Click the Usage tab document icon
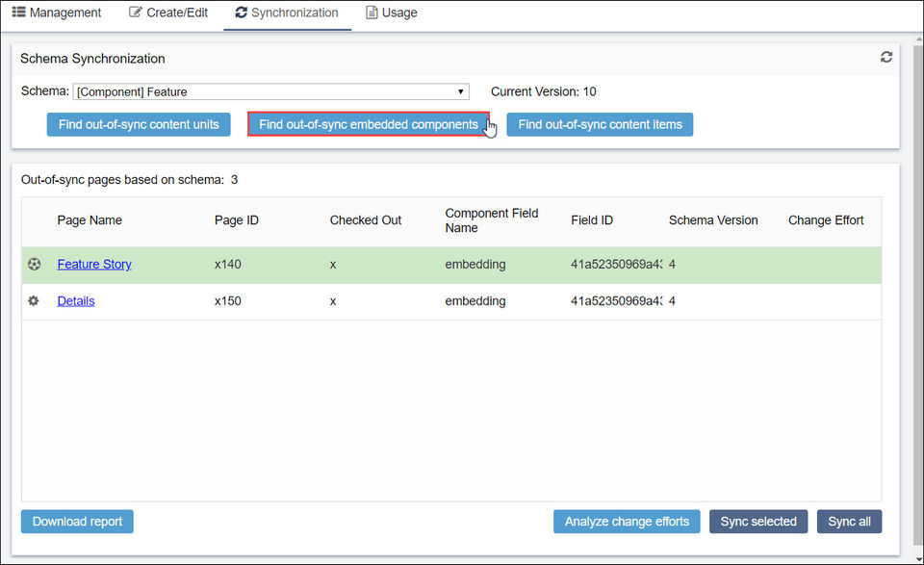 [x=372, y=13]
